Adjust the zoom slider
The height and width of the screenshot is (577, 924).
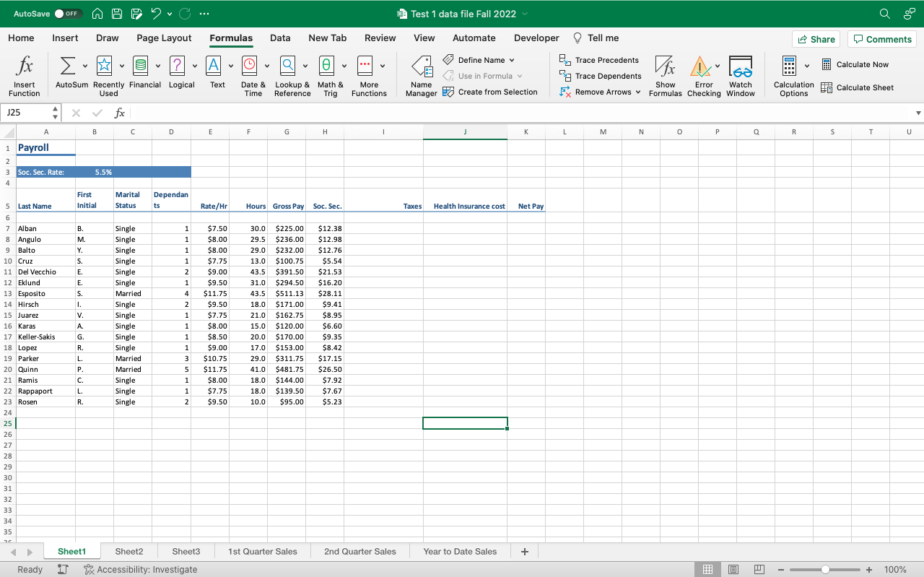825,569
